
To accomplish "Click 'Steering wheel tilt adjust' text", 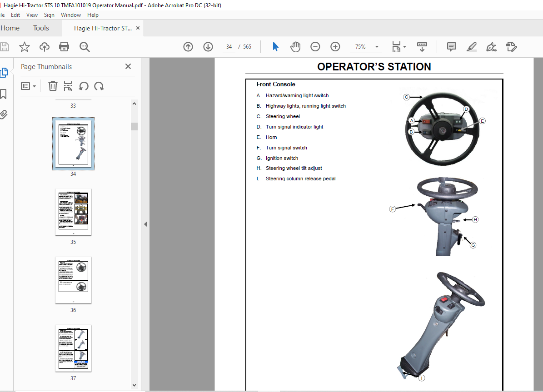I will point(294,169).
